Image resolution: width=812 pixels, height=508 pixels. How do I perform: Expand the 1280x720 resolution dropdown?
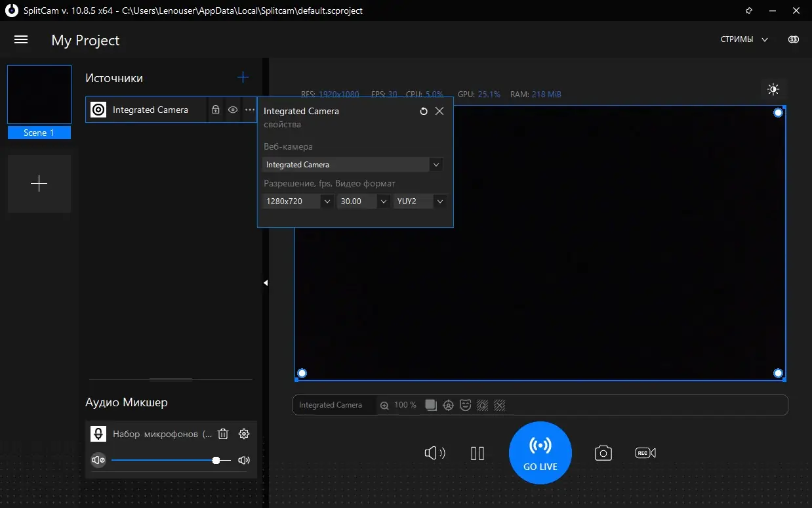click(x=298, y=201)
